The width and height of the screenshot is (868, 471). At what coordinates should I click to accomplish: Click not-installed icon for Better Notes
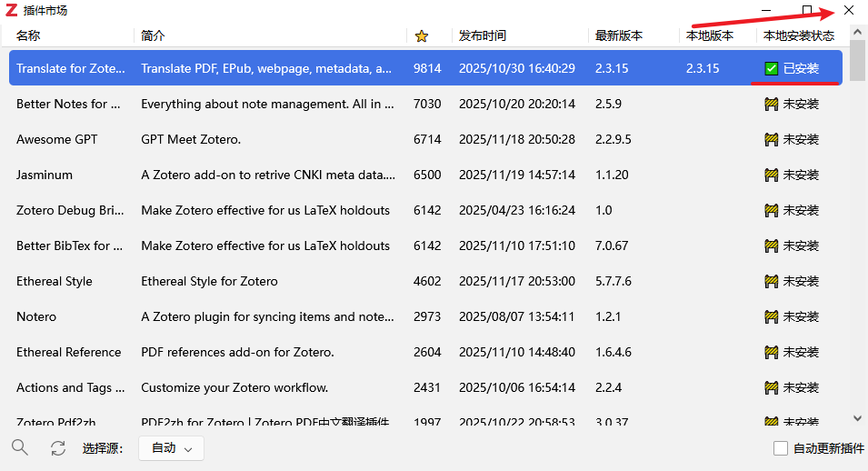(772, 104)
